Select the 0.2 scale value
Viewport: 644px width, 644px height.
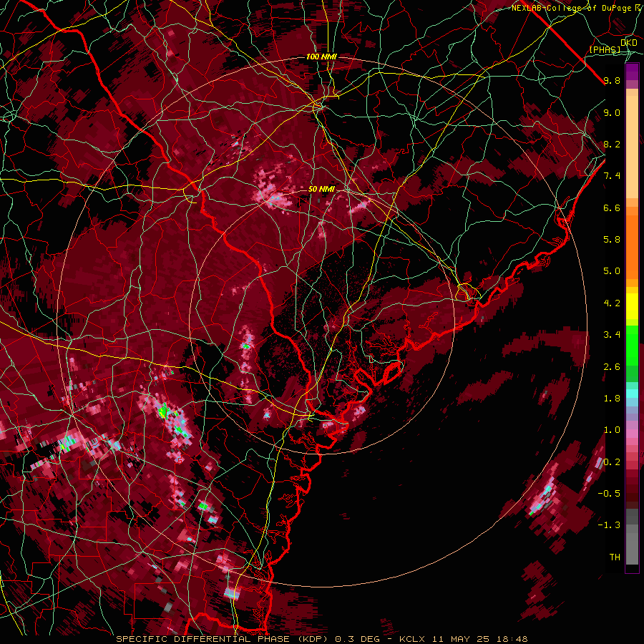tap(612, 462)
